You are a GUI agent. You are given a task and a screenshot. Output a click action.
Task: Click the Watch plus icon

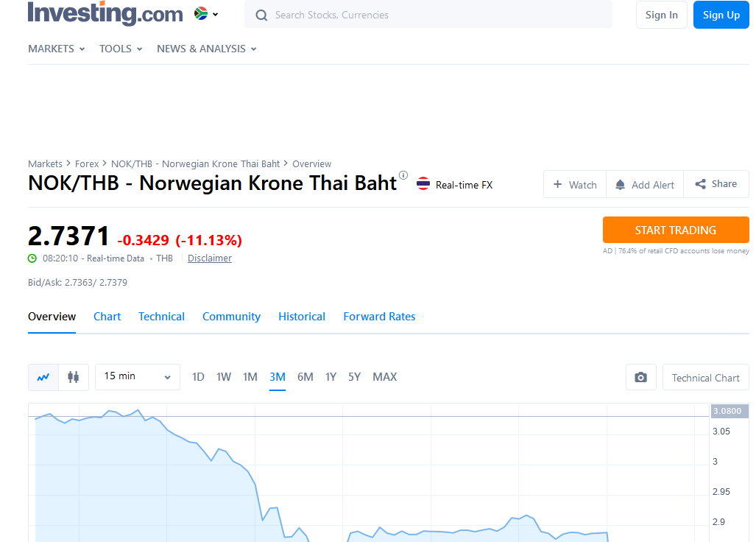(557, 184)
